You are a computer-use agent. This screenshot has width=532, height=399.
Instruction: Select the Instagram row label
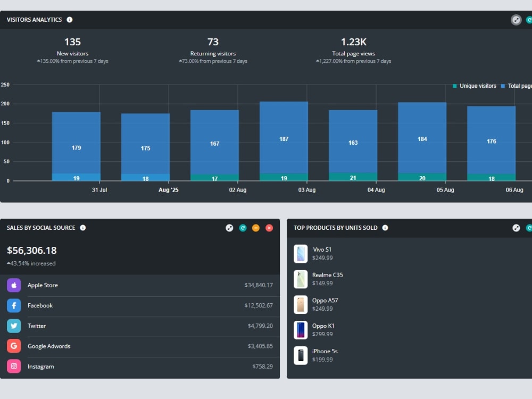tap(41, 367)
